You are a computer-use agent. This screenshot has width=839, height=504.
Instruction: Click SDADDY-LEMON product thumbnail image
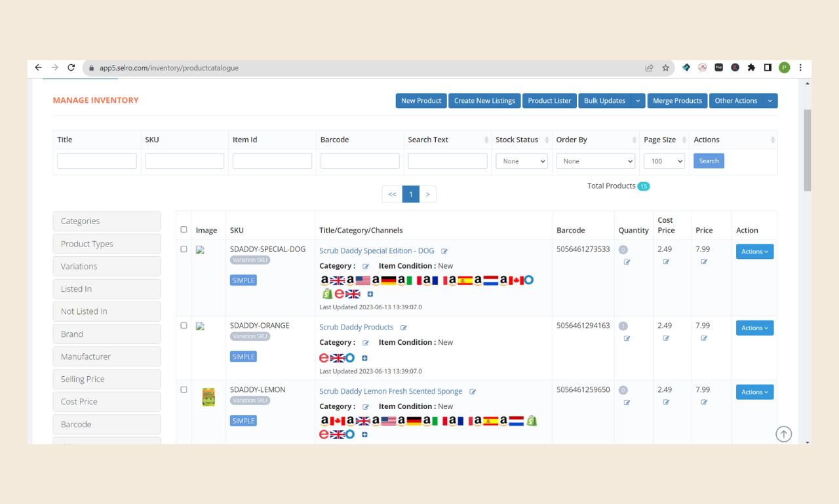pyautogui.click(x=208, y=397)
